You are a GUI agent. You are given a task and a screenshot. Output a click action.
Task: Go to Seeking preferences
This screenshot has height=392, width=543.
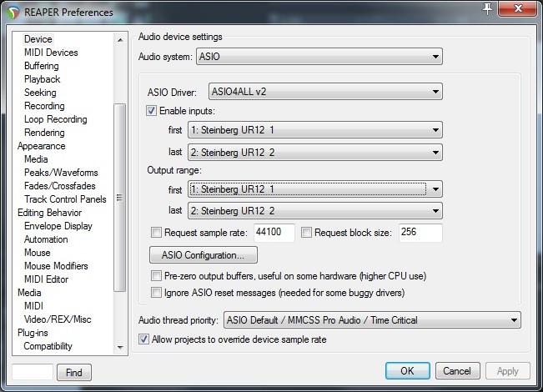pyautogui.click(x=40, y=93)
